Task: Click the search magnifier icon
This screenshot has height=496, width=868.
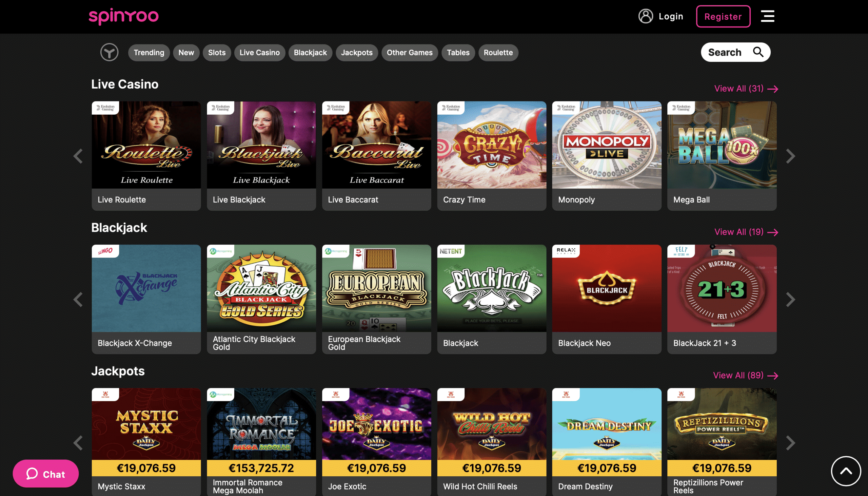Action: (758, 52)
